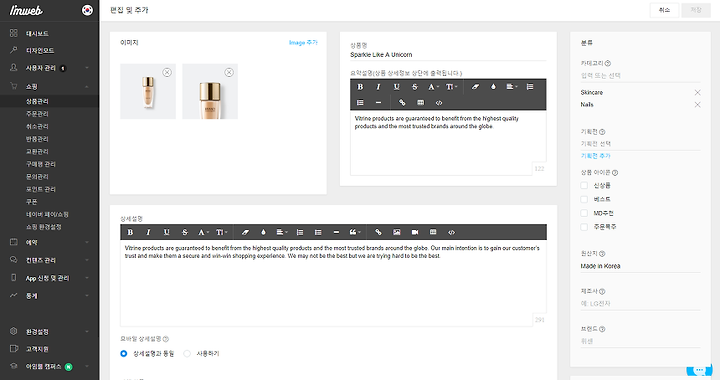The height and width of the screenshot is (380, 720).
Task: Click the Korean flag language icon
Action: tap(87, 10)
